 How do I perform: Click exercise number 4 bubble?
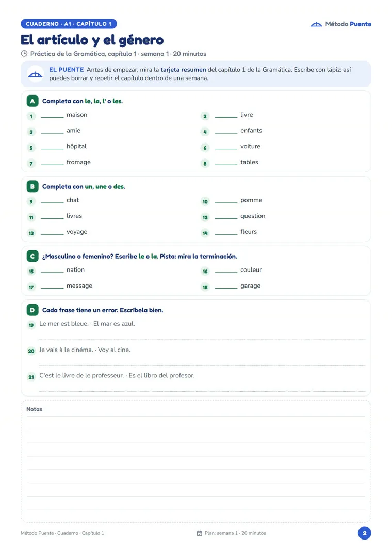click(x=205, y=132)
